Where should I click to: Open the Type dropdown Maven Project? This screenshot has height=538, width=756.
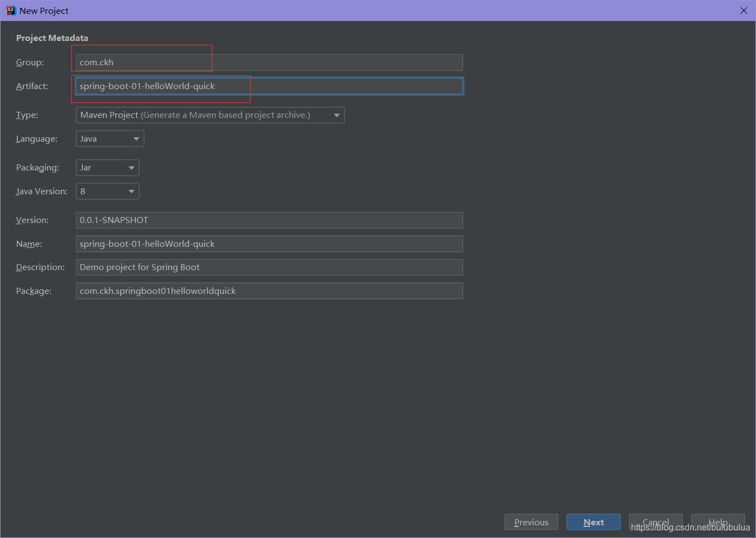tap(210, 115)
